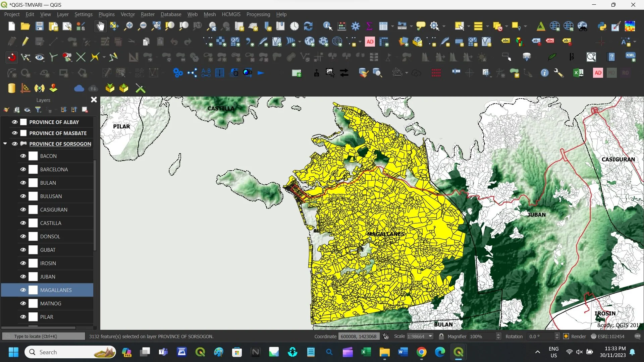This screenshot has width=644, height=362.
Task: Open the Processing menu
Action: (258, 14)
